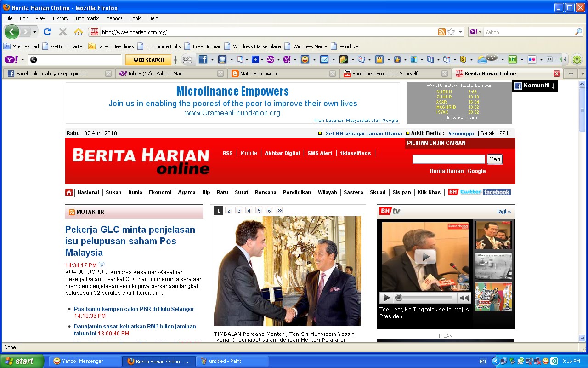Click Akhbar Digital header link
Viewport: 588px width, 368px height.
[282, 153]
